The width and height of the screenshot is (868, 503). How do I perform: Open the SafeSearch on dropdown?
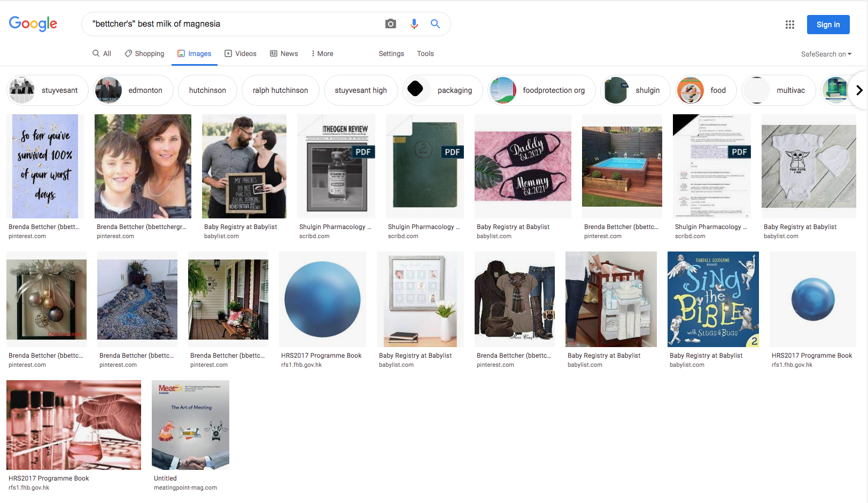pos(826,54)
